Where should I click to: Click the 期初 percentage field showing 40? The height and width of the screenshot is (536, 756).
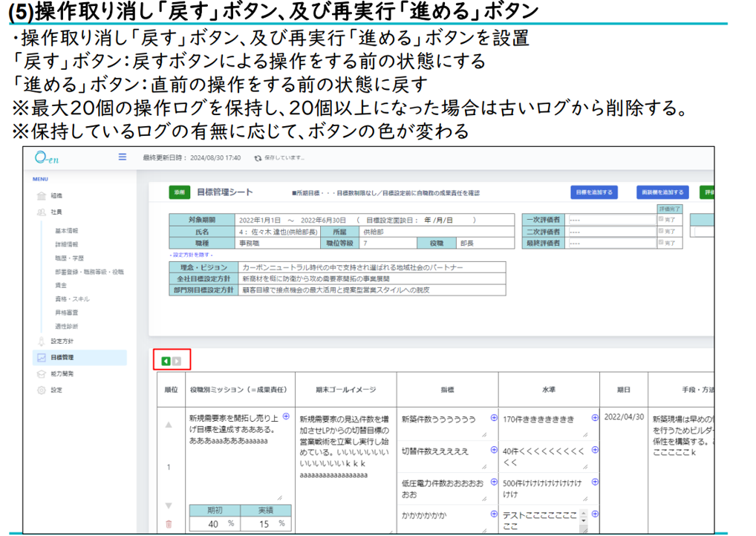[215, 524]
